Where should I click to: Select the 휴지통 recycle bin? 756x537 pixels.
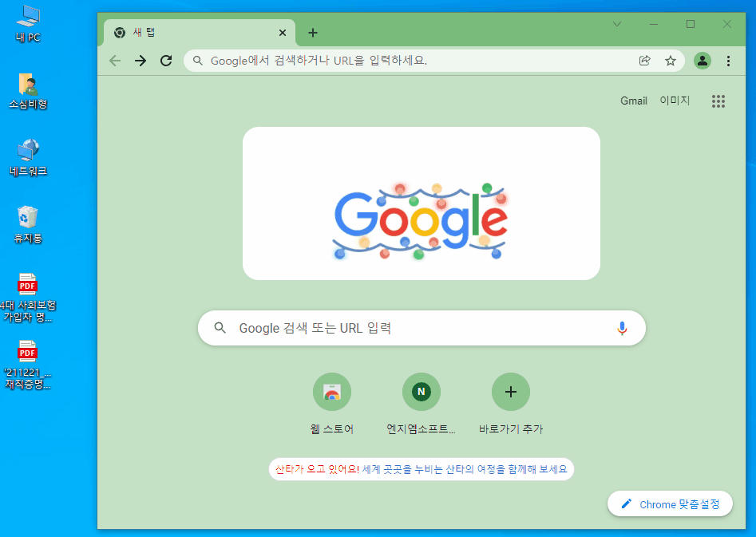pyautogui.click(x=28, y=225)
